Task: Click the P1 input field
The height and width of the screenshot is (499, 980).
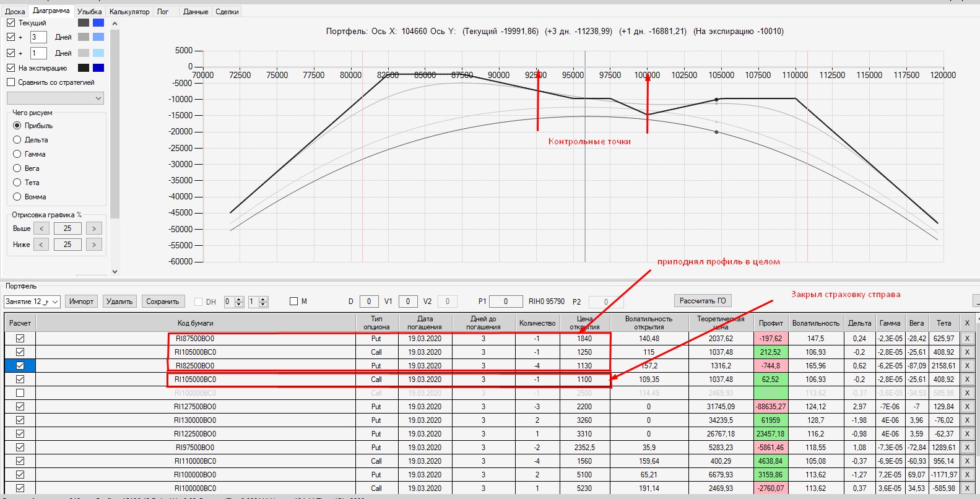Action: coord(506,302)
